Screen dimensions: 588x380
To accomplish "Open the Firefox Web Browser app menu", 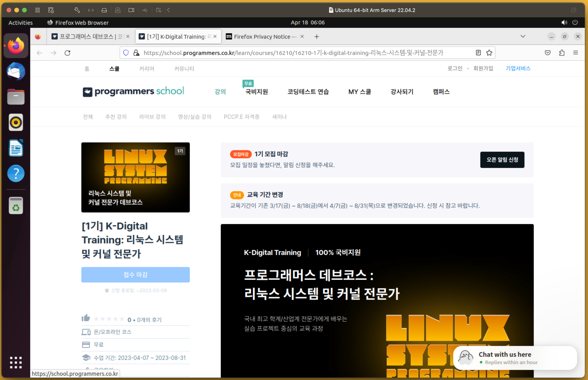I will [78, 23].
